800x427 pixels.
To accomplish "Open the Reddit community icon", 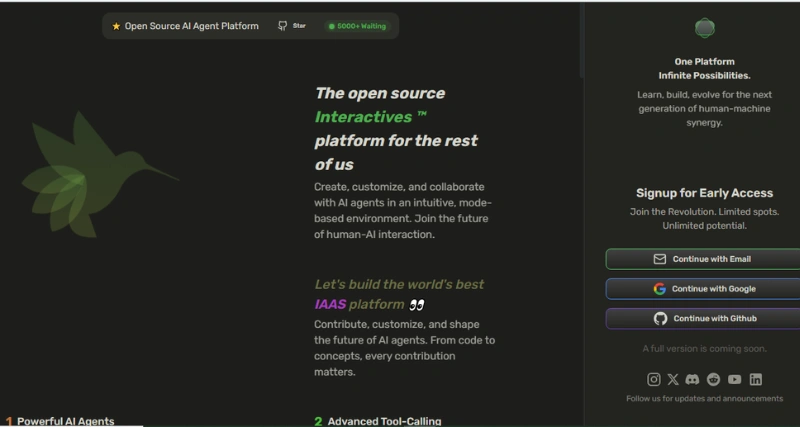I will pyautogui.click(x=713, y=379).
